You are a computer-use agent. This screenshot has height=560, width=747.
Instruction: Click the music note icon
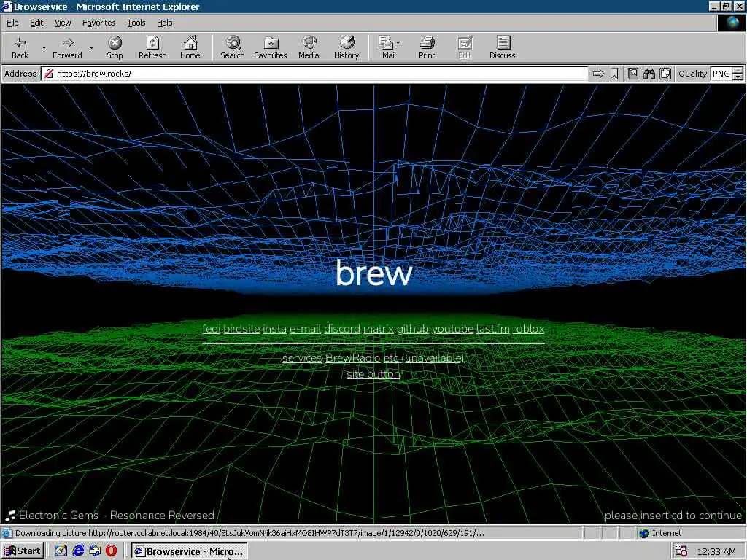10,516
